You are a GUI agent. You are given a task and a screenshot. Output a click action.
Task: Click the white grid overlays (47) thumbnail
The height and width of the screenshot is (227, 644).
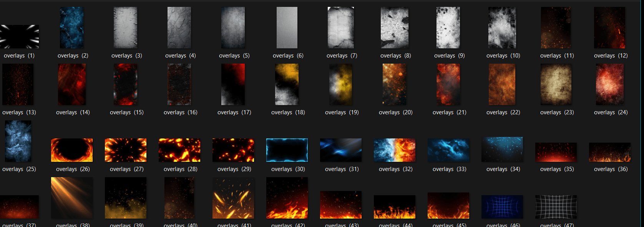[x=556, y=207]
